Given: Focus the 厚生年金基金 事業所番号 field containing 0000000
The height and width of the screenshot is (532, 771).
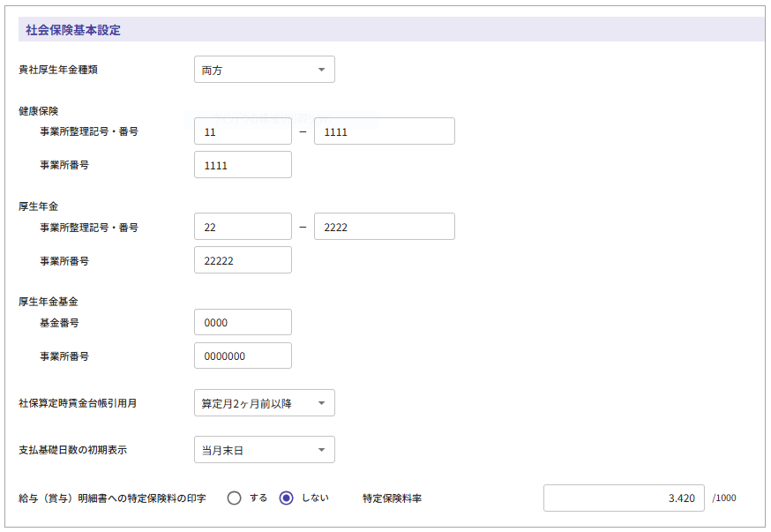Looking at the screenshot, I should 243,356.
